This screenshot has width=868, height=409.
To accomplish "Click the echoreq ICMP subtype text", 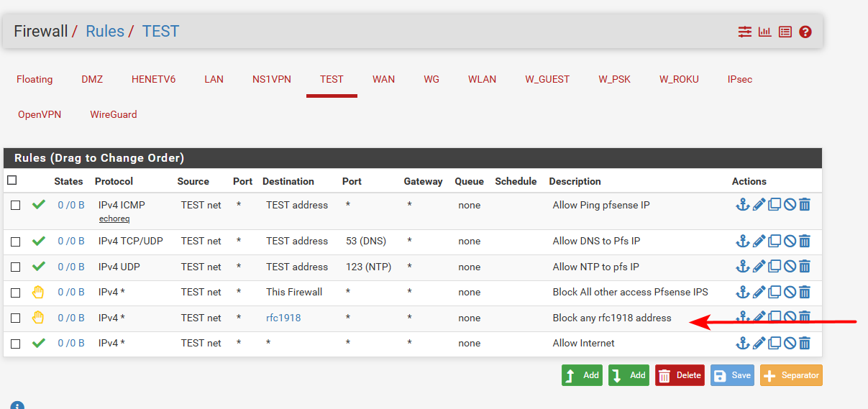I will [x=114, y=219].
